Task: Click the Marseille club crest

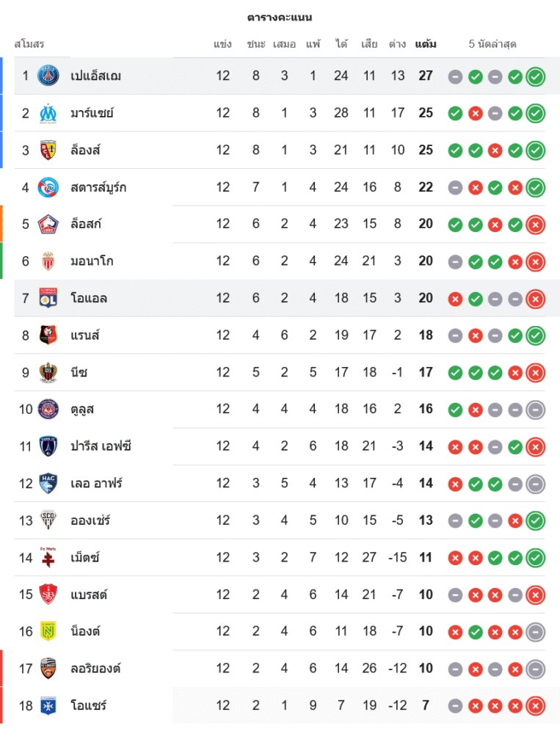Action: (x=48, y=113)
